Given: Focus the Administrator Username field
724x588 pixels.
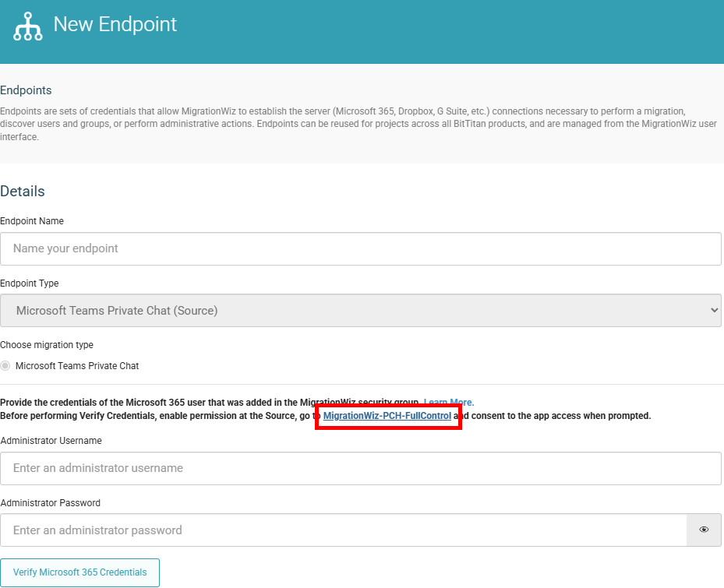Looking at the screenshot, I should (x=361, y=468).
